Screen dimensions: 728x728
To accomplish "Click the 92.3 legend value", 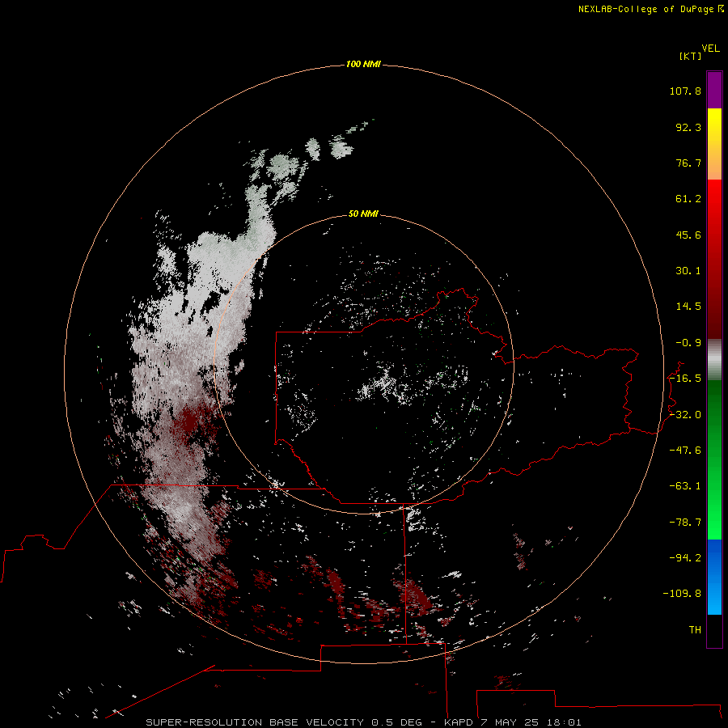I will (x=688, y=127).
